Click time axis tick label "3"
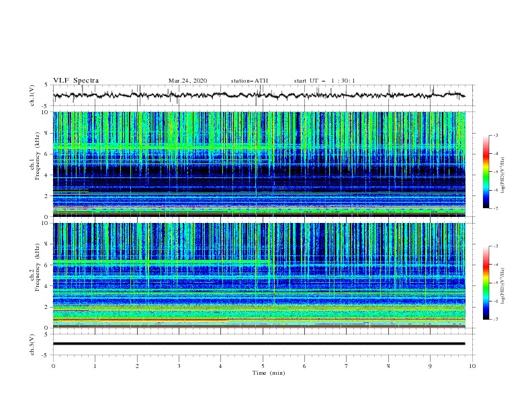The height and width of the screenshot is (411, 532). pos(179,366)
